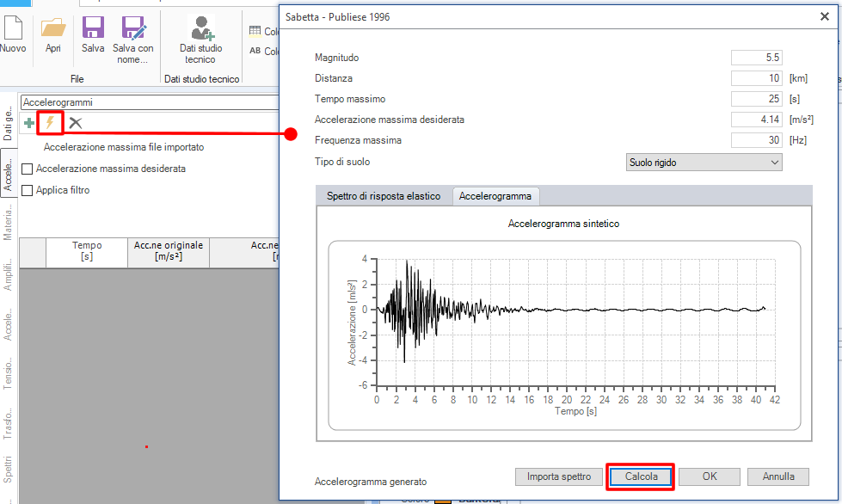This screenshot has width=842, height=504.
Task: Open the Accelerogrammi combo box
Action: 150,102
